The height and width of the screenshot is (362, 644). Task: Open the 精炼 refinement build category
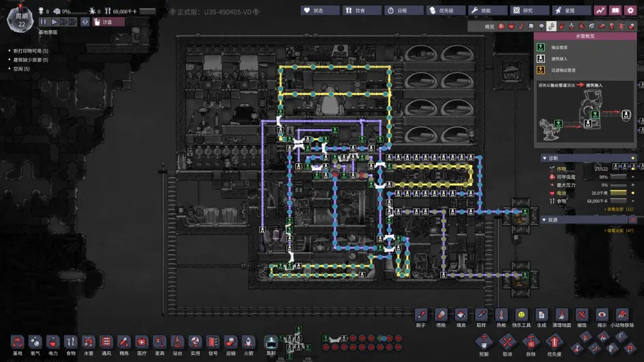click(124, 345)
